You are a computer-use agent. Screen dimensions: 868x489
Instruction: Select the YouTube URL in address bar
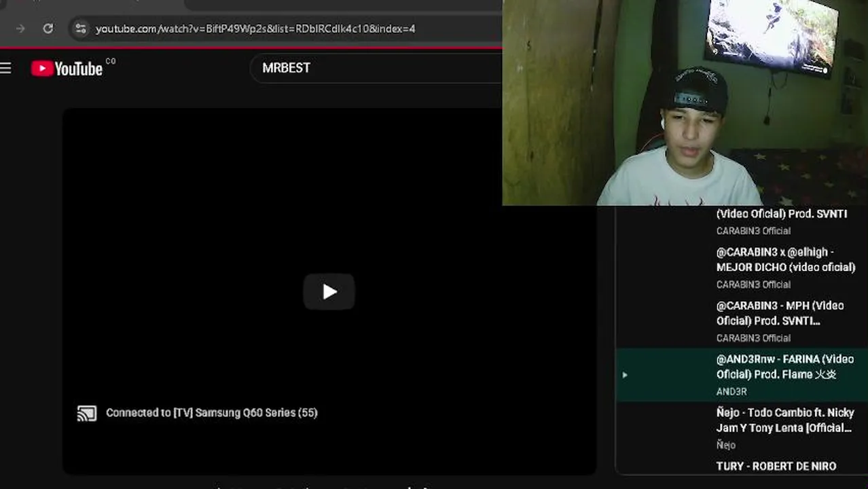tap(255, 29)
